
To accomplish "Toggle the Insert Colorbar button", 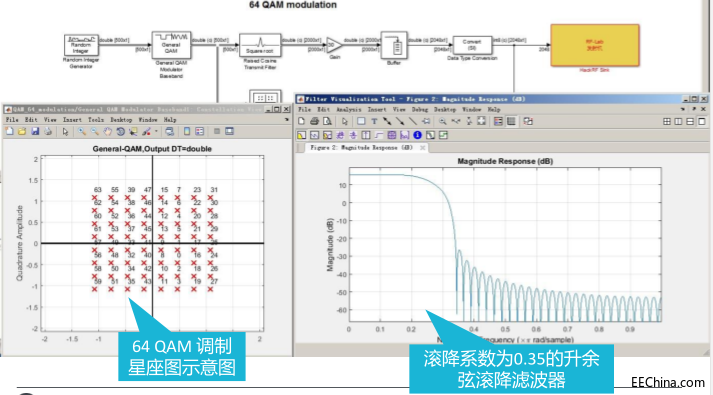I will point(186,131).
